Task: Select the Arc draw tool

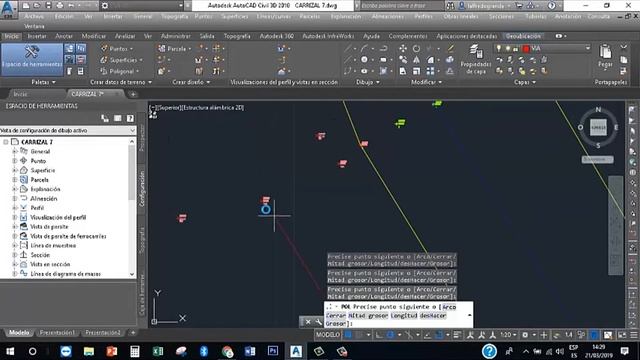Action: tap(364, 48)
